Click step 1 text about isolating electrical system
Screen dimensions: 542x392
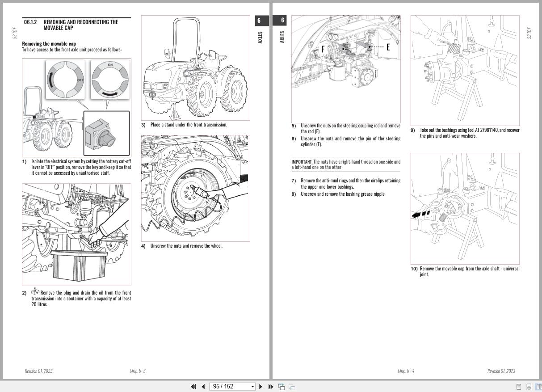81,167
